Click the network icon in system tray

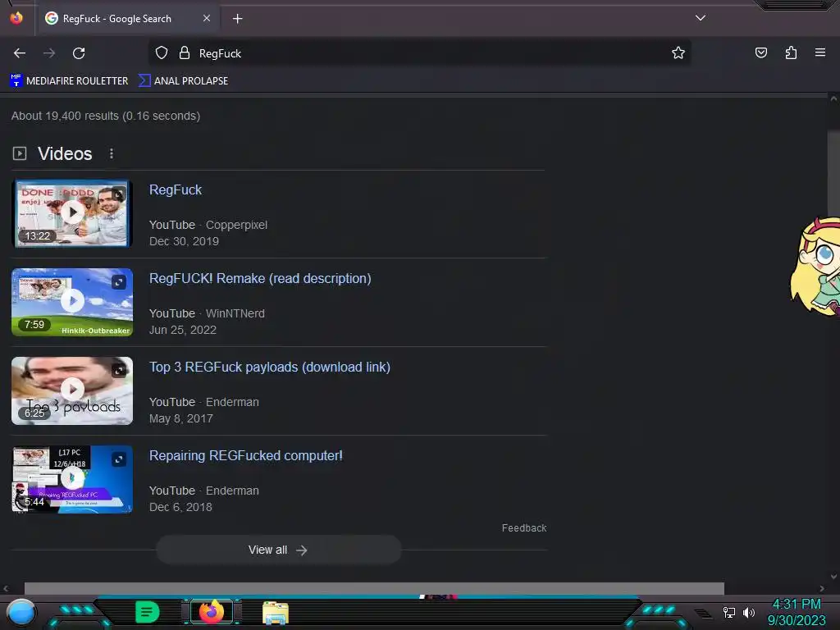coord(729,612)
